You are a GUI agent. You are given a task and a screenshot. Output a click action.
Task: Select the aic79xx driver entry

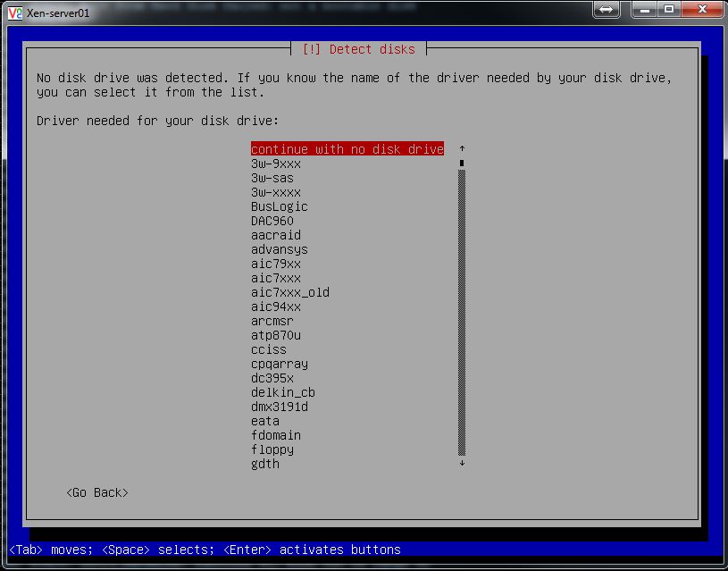[x=276, y=264]
